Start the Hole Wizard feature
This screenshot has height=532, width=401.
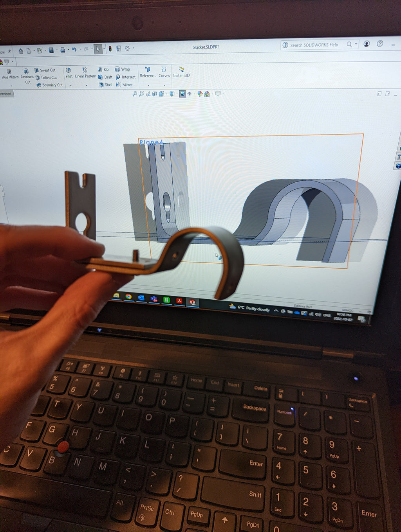tap(10, 75)
